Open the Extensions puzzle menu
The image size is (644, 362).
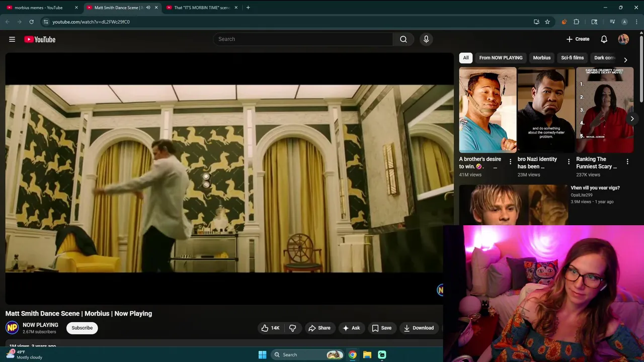577,22
